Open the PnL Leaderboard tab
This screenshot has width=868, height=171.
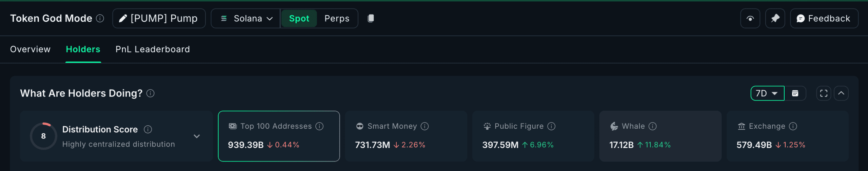coord(153,49)
